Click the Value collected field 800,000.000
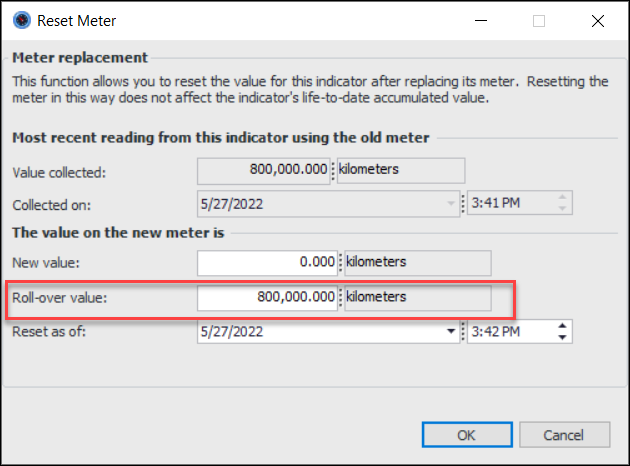 pyautogui.click(x=264, y=171)
